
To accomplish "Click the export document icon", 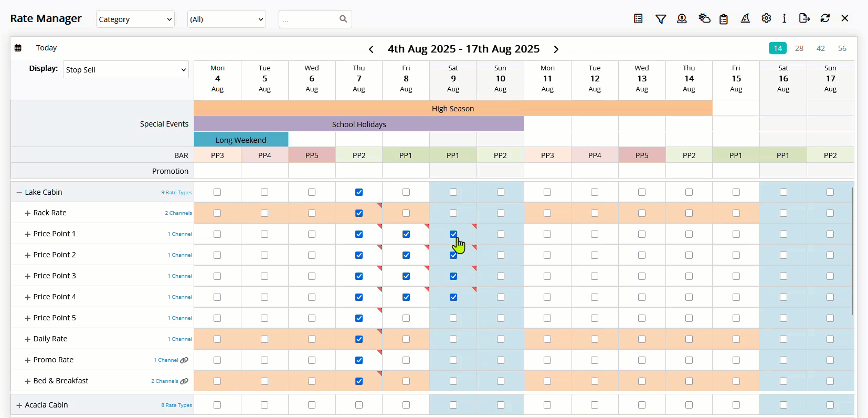I will pos(805,18).
